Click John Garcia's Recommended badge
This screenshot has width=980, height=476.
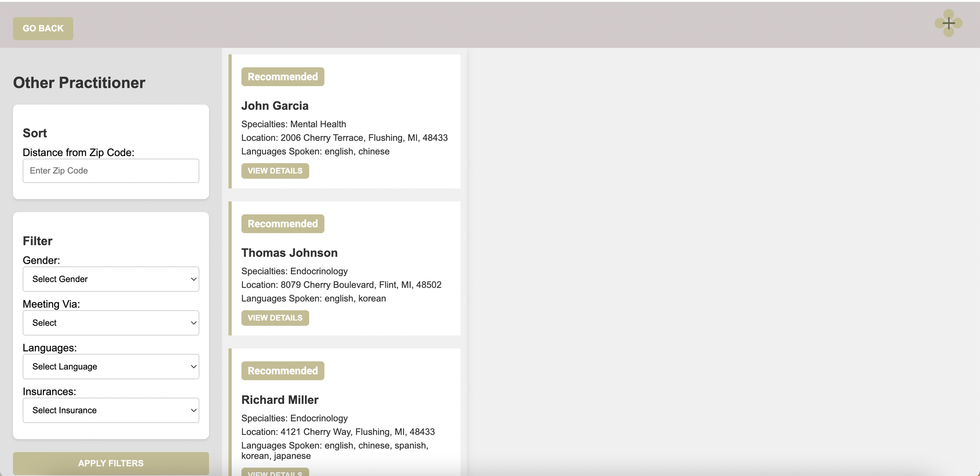pos(283,77)
